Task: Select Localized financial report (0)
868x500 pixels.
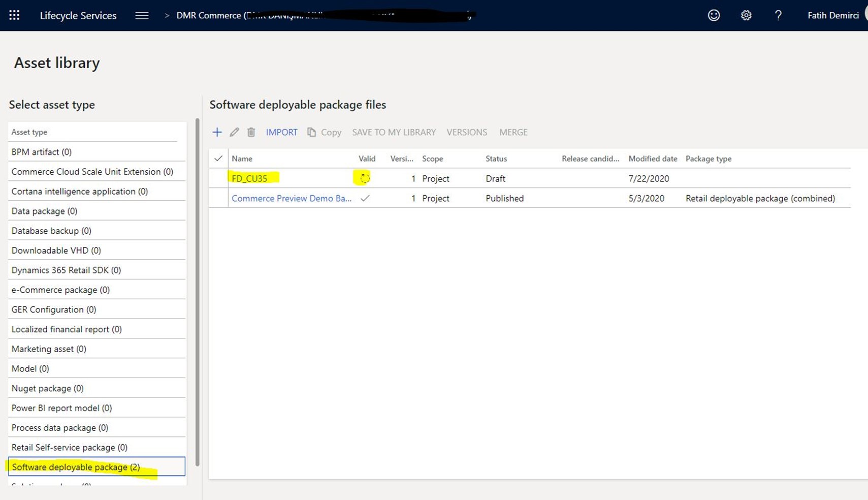Action: [97, 329]
